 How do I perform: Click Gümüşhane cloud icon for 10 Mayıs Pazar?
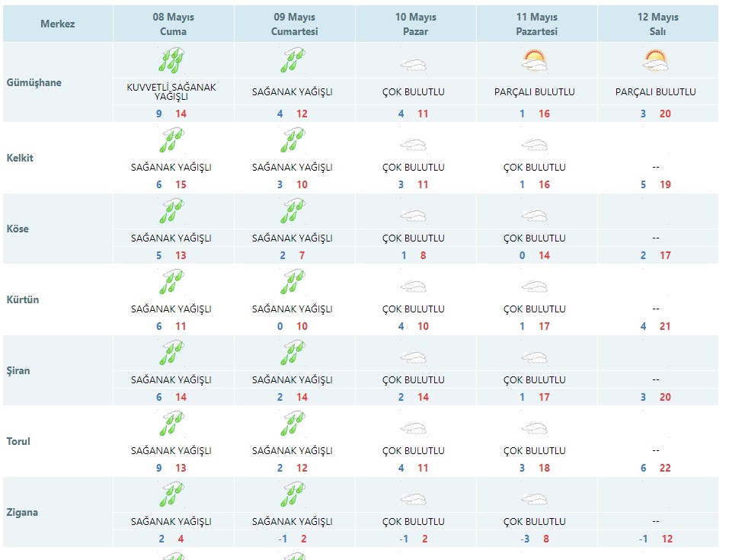[414, 66]
